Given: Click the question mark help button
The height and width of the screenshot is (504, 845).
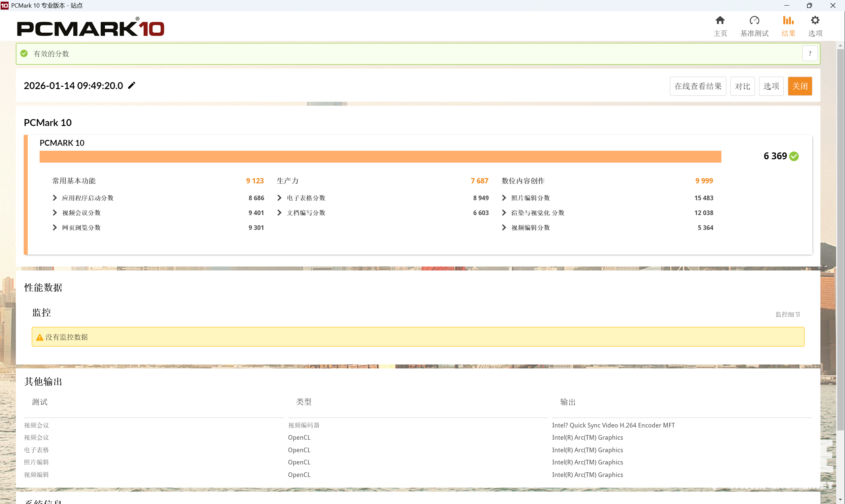Looking at the screenshot, I should [810, 54].
